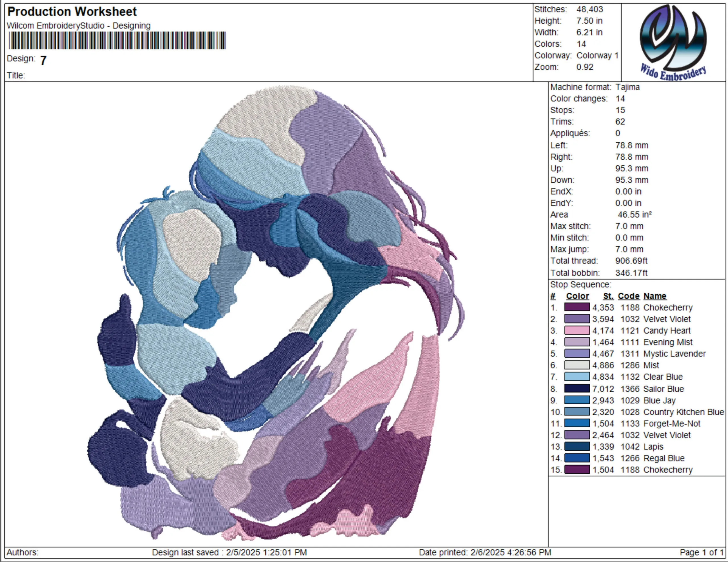This screenshot has height=562, width=728.
Task: Select the Sailor Blue color swatch
Action: click(577, 388)
